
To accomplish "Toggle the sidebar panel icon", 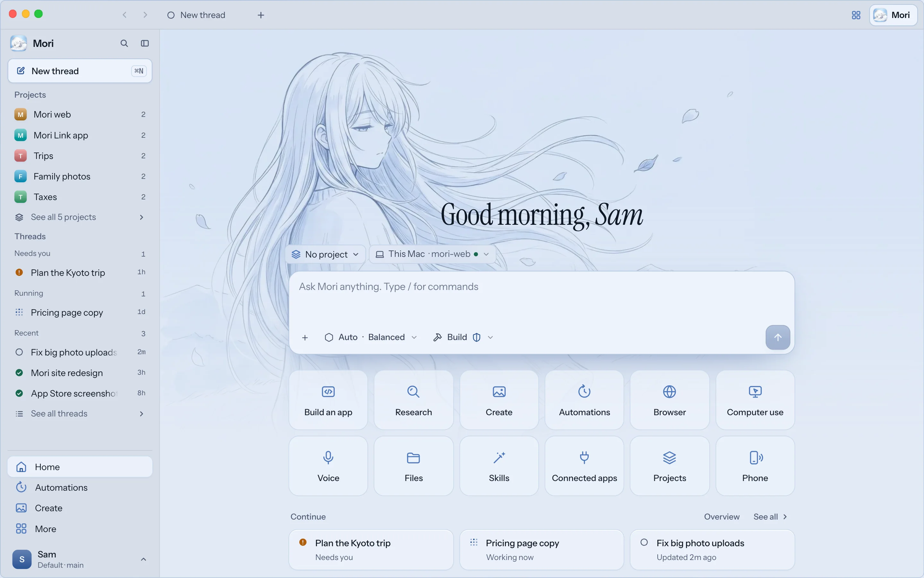I will (145, 43).
